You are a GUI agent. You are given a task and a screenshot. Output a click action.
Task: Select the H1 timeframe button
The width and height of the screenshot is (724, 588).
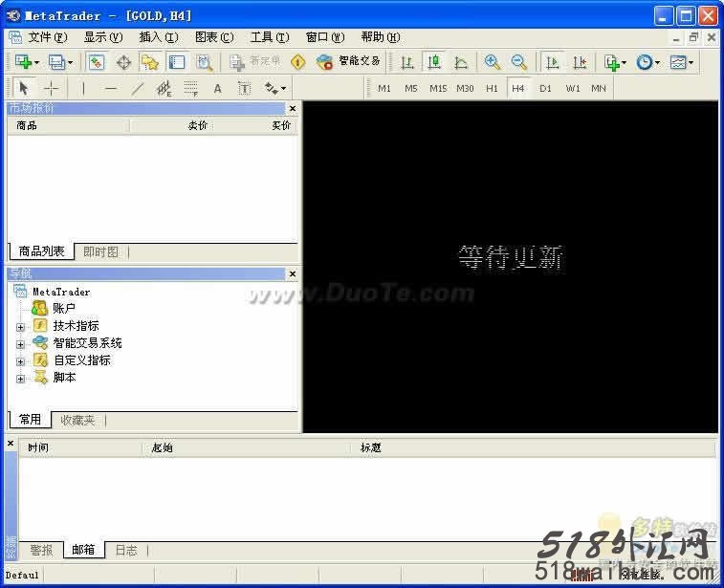pos(492,88)
